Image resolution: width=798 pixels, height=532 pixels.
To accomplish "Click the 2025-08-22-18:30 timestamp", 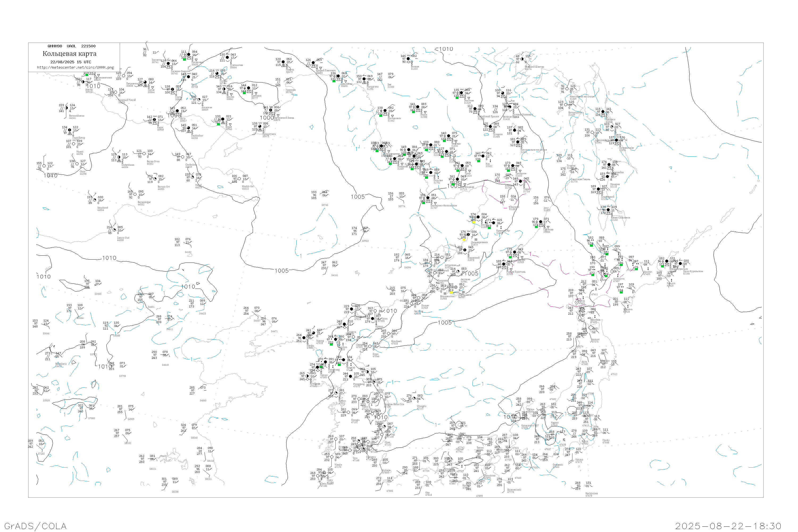I will click(728, 526).
